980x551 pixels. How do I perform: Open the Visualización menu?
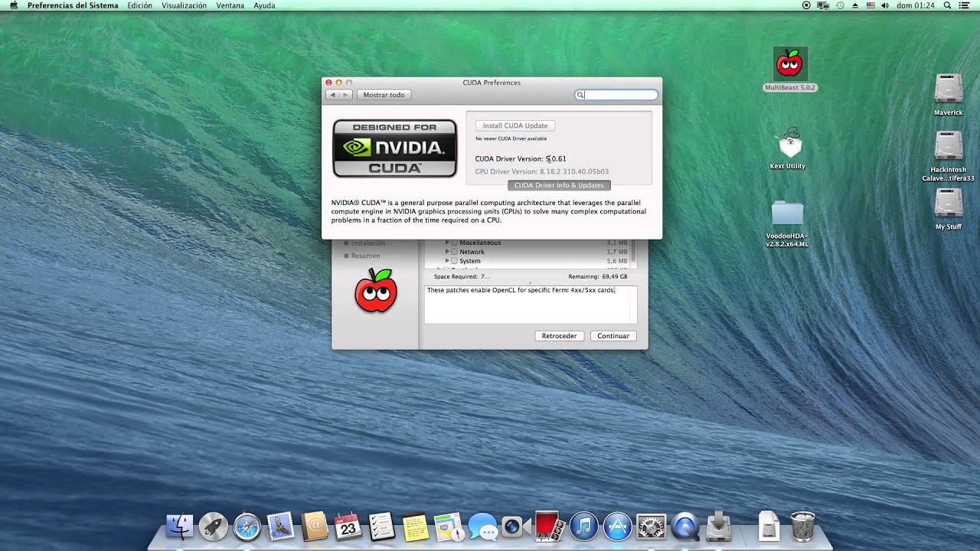(184, 5)
